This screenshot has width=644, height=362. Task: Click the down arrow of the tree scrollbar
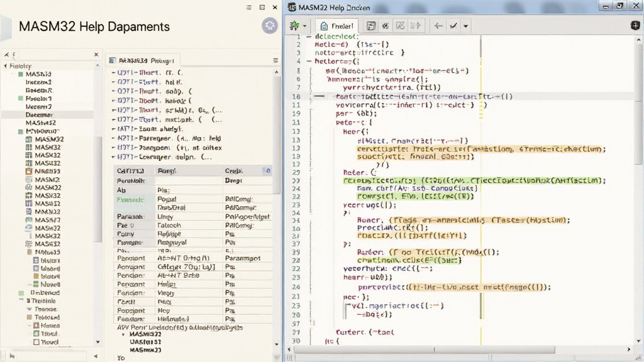tap(97, 342)
